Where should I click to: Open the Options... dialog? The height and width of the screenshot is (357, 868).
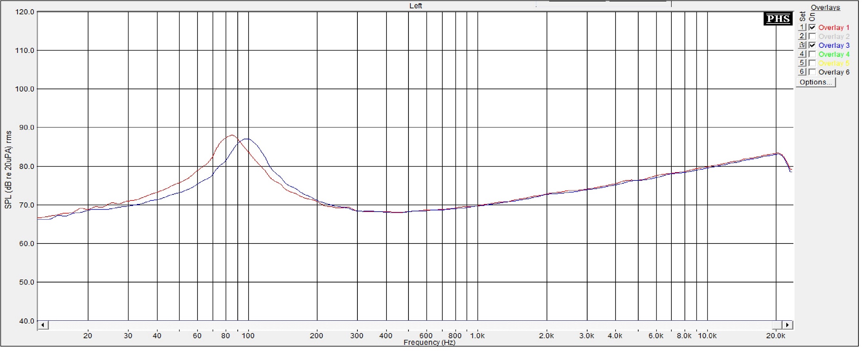coord(815,82)
